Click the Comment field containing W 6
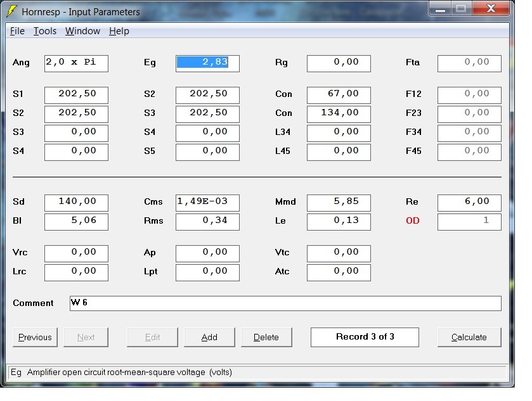Viewport: 532px width, 401px height. point(285,303)
